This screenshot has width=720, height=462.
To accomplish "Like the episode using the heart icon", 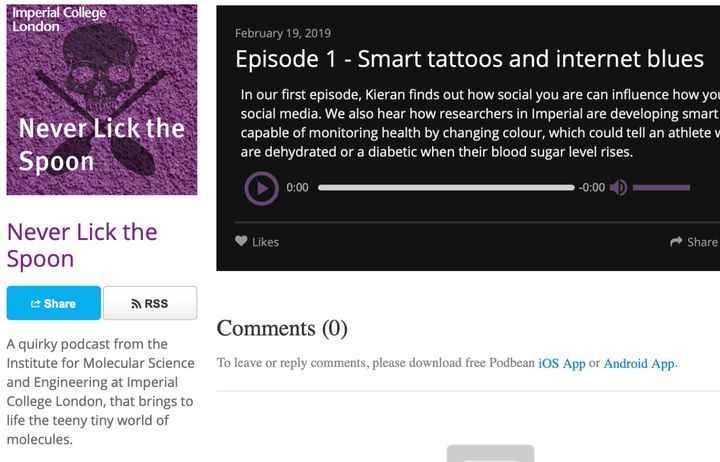I will (241, 242).
